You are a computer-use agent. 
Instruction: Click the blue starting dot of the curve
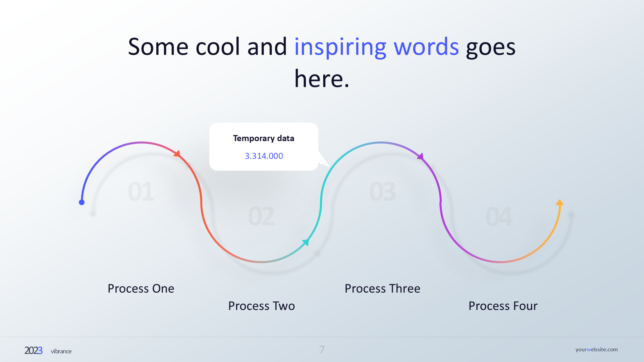click(x=82, y=202)
